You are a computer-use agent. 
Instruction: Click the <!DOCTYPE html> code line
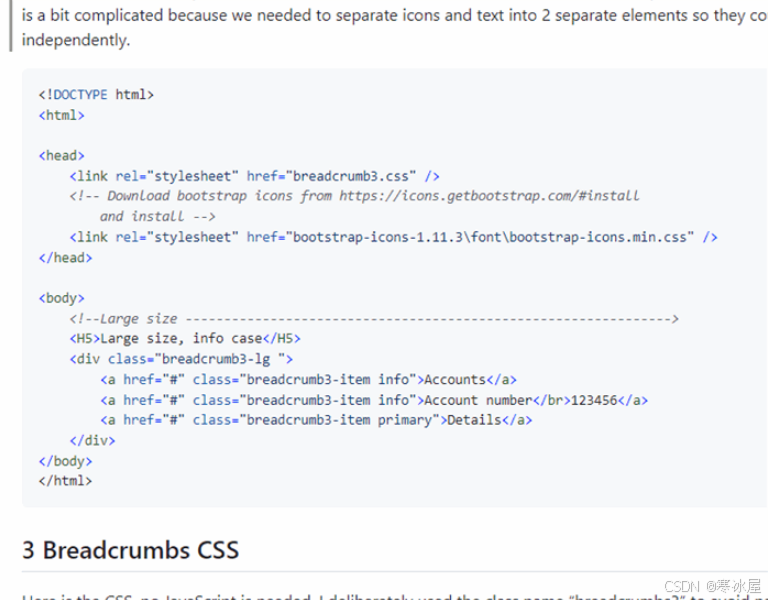pos(96,95)
